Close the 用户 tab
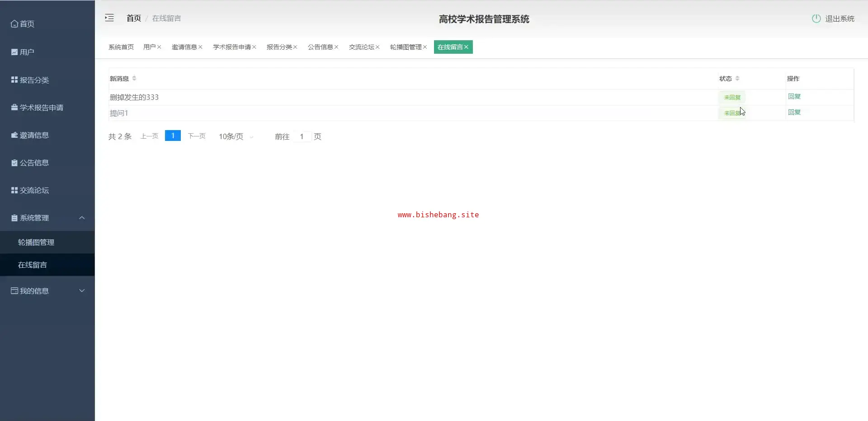868x421 pixels. [x=159, y=47]
